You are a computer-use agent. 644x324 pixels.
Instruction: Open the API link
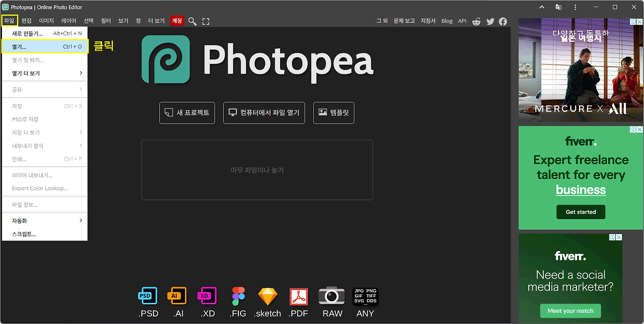click(462, 21)
